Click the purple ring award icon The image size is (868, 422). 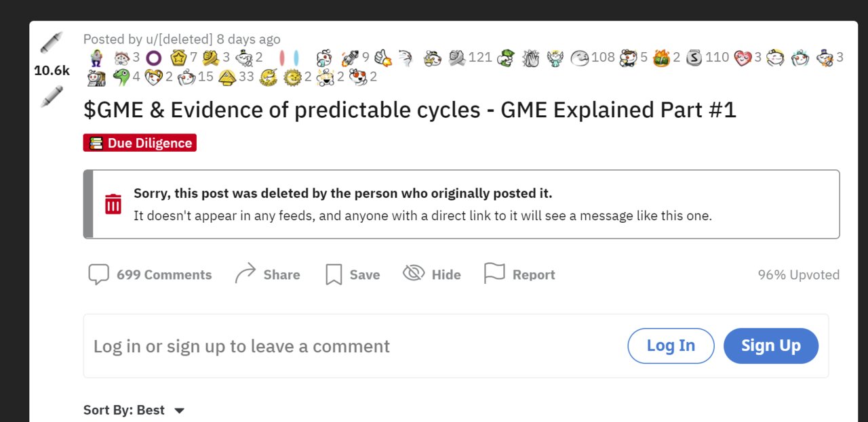coord(154,58)
